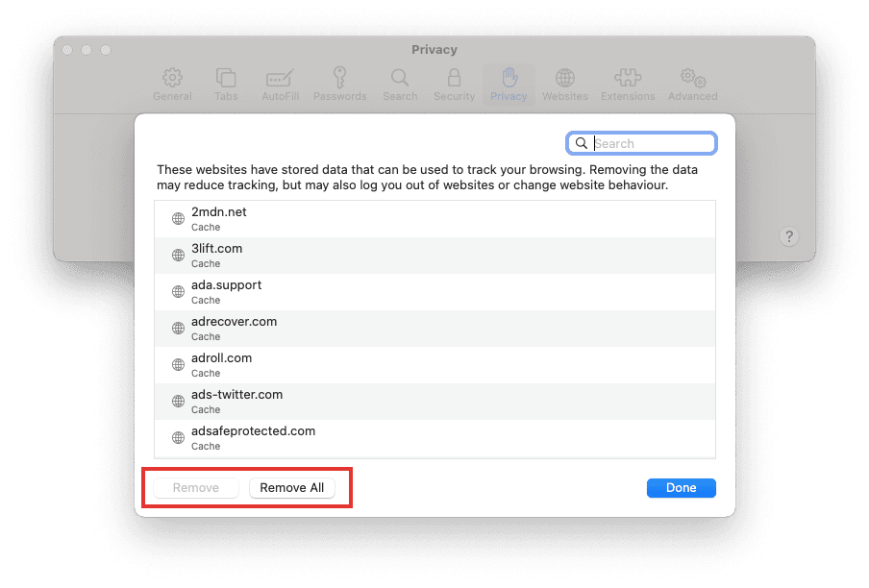Click the blue Done button
This screenshot has width=869, height=588.
682,488
